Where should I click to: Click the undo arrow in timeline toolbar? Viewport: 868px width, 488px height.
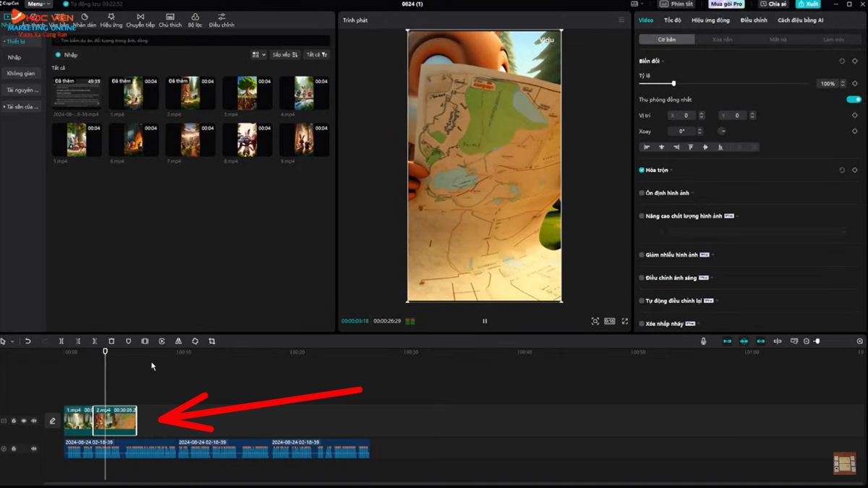28,341
